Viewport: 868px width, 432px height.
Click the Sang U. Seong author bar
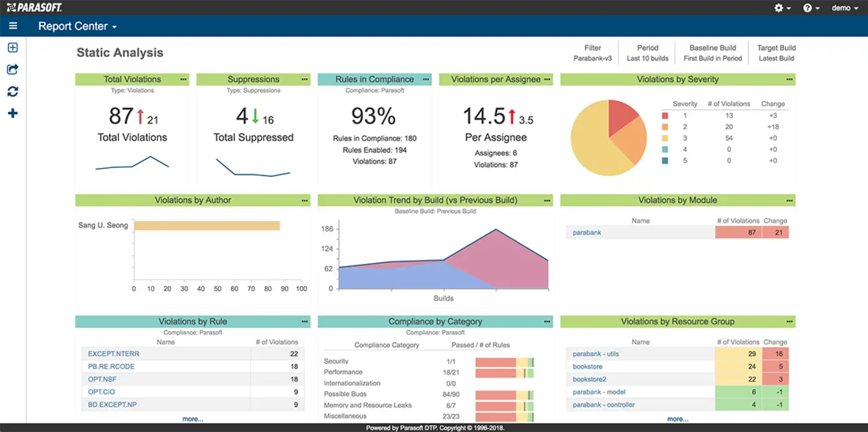[x=207, y=226]
